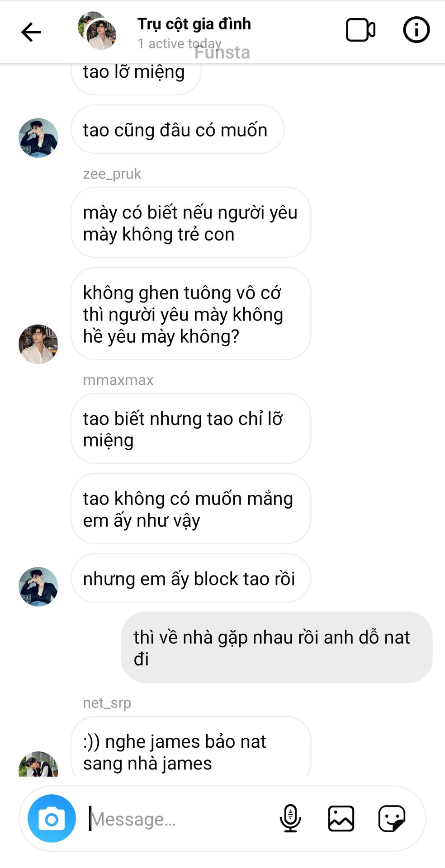This screenshot has width=445, height=868.
Task: Tap avatar beside 'không ghen tuông vô cớ' message
Action: click(38, 344)
